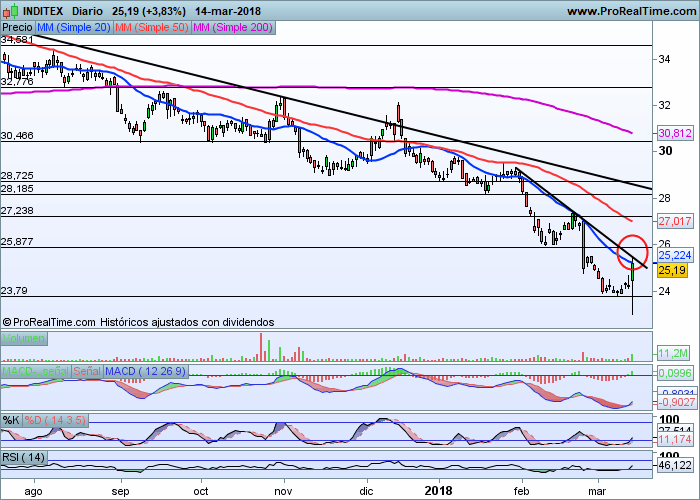Click the 0,0996 MACD histogram value tag
700x500 pixels.
675,373
